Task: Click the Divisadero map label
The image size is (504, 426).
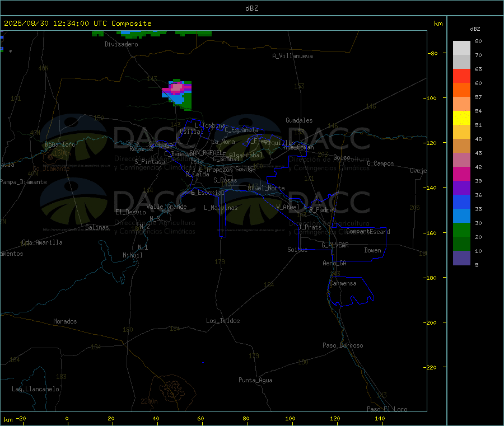Action: tap(121, 44)
